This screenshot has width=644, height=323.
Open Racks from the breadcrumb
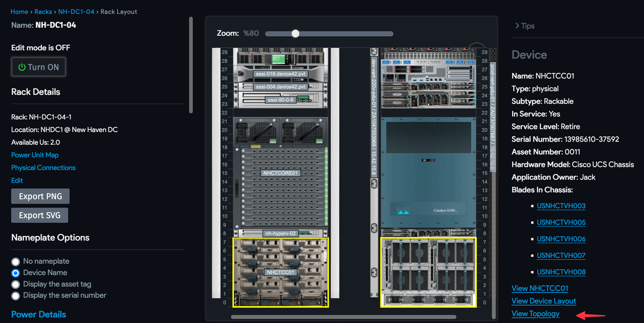tap(43, 11)
